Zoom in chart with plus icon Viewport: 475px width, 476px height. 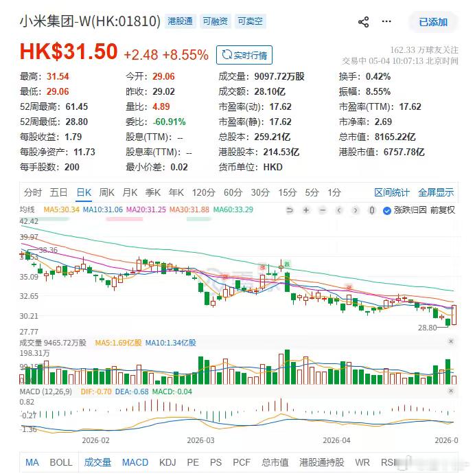(x=306, y=210)
